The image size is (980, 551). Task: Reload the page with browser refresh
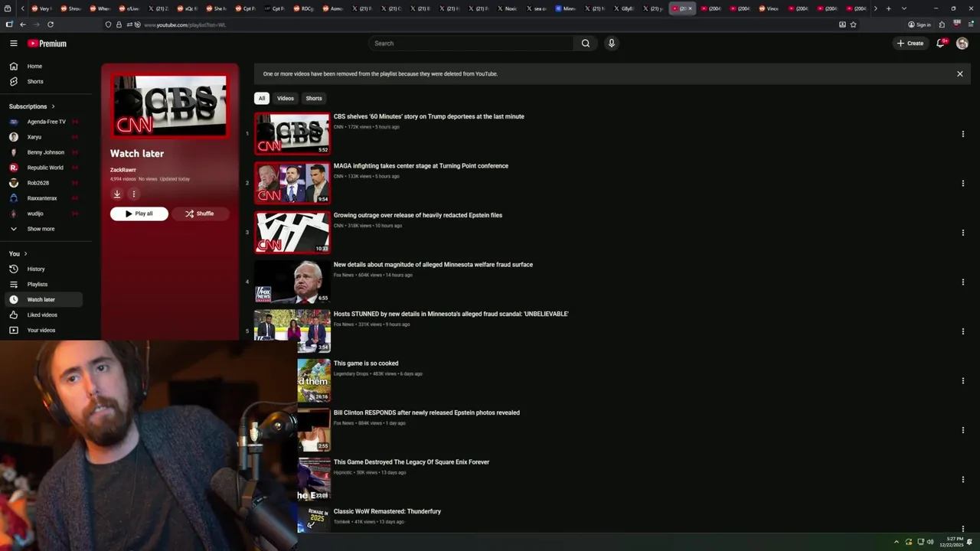pos(51,24)
